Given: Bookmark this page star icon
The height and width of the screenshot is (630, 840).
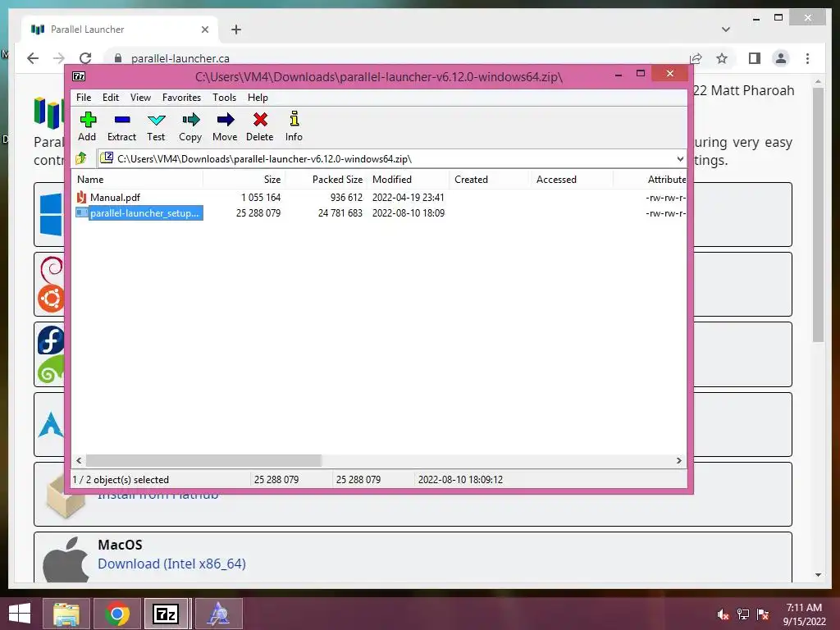Looking at the screenshot, I should [x=722, y=58].
